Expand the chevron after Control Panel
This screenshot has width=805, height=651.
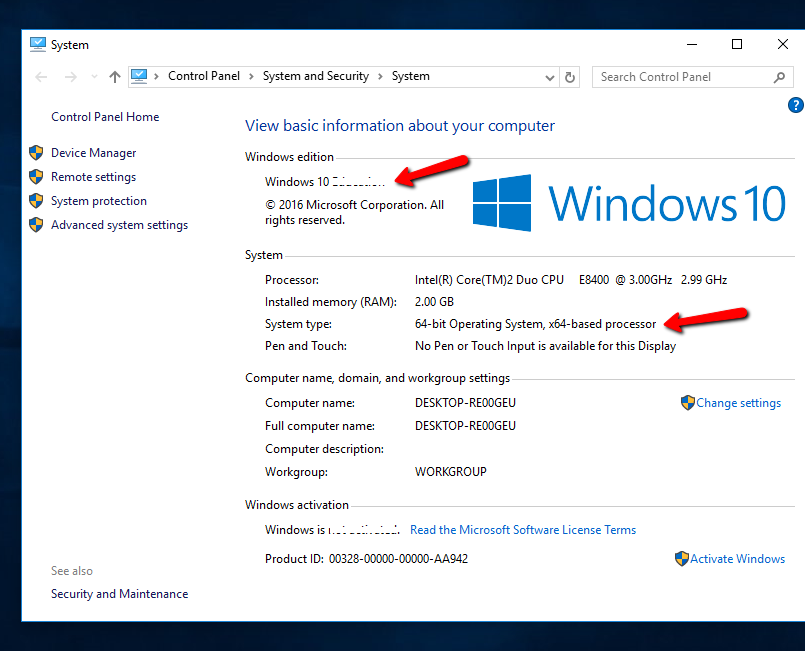[252, 76]
